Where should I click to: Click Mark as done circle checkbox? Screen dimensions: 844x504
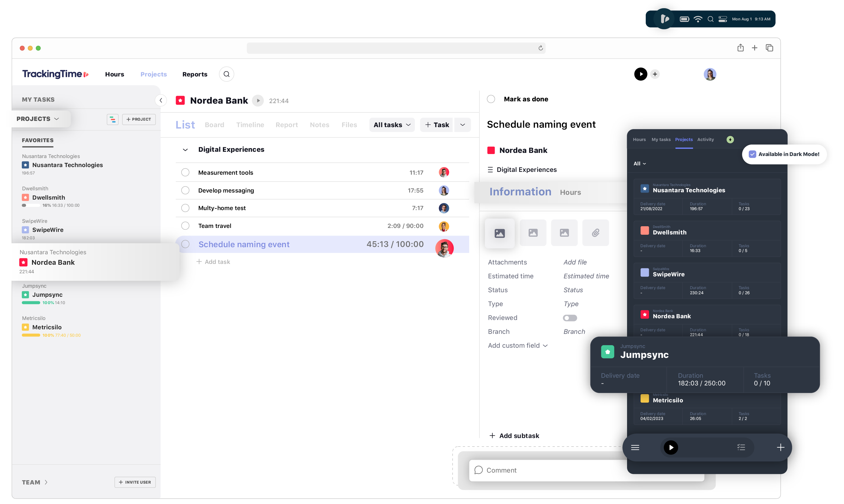coord(491,99)
